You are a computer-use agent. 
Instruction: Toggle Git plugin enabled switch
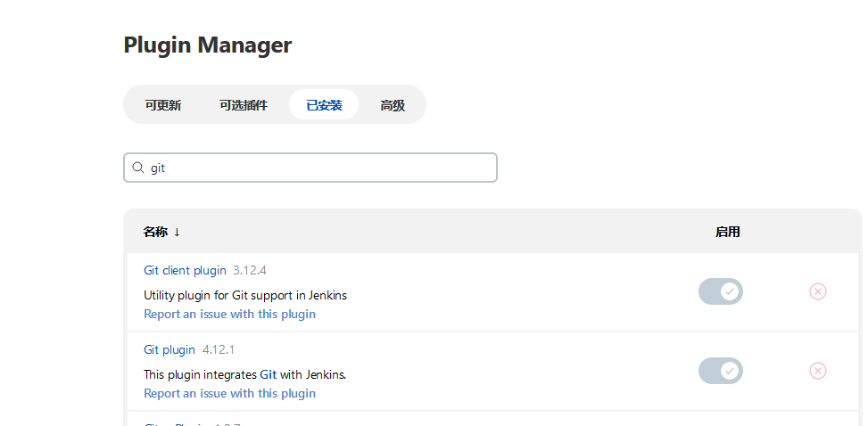pyautogui.click(x=720, y=370)
